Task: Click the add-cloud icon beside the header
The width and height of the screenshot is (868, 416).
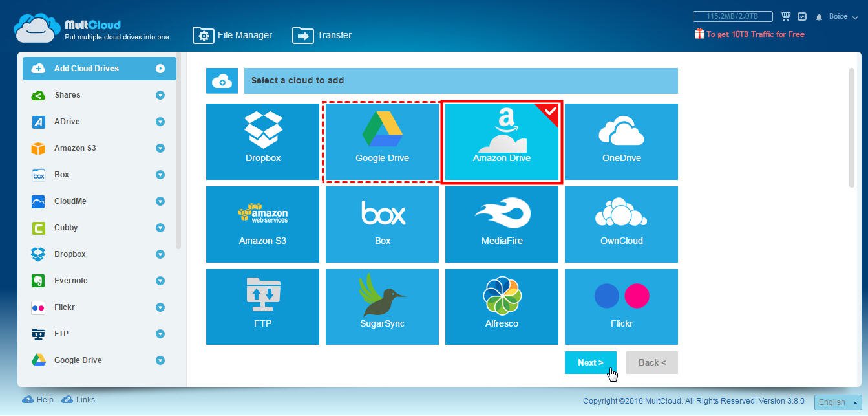Action: click(222, 81)
